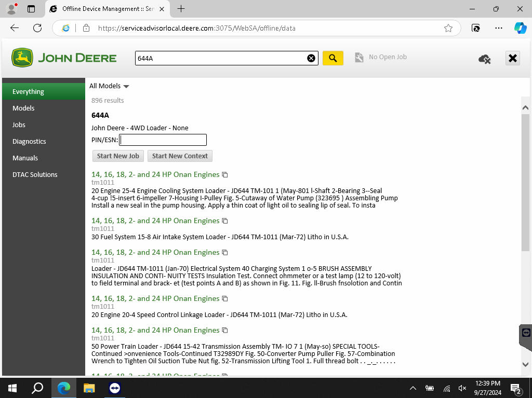
Task: Click the yellow search magnifier button
Action: coord(333,58)
